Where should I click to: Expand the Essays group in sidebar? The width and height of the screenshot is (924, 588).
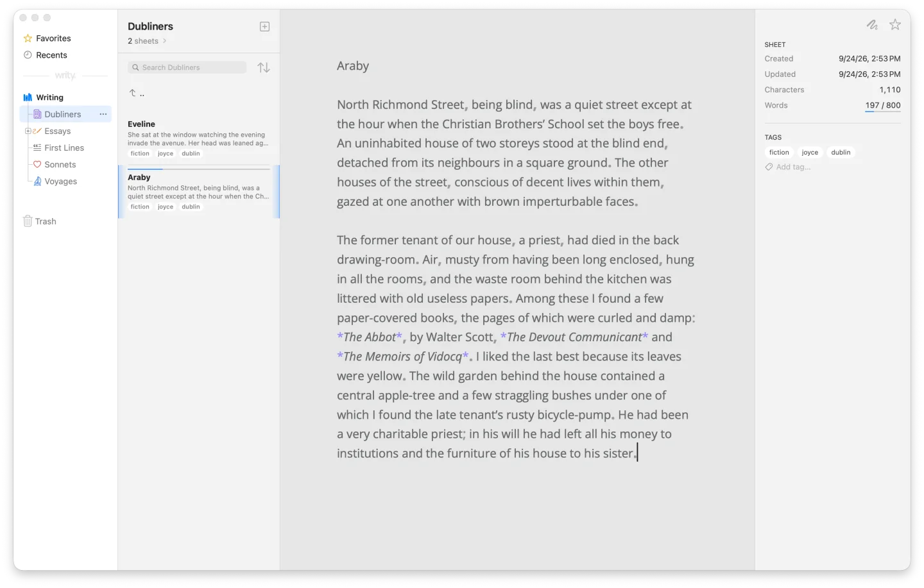pyautogui.click(x=28, y=131)
